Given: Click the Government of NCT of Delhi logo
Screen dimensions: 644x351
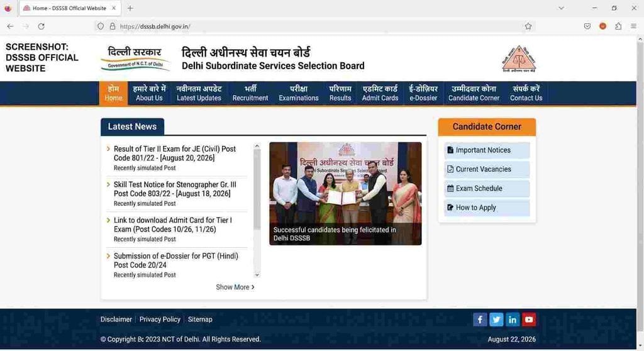Looking at the screenshot, I should tap(135, 58).
